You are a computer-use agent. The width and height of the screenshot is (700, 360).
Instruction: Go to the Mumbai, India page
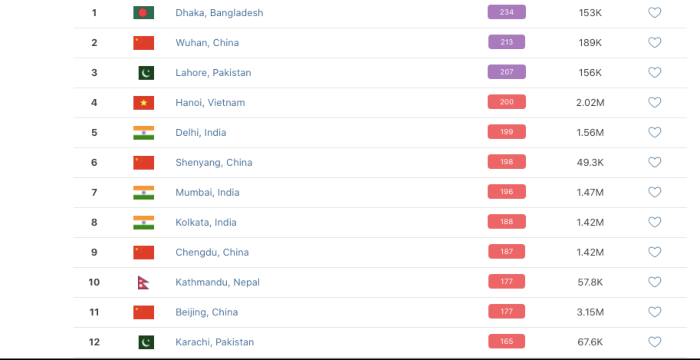click(207, 193)
